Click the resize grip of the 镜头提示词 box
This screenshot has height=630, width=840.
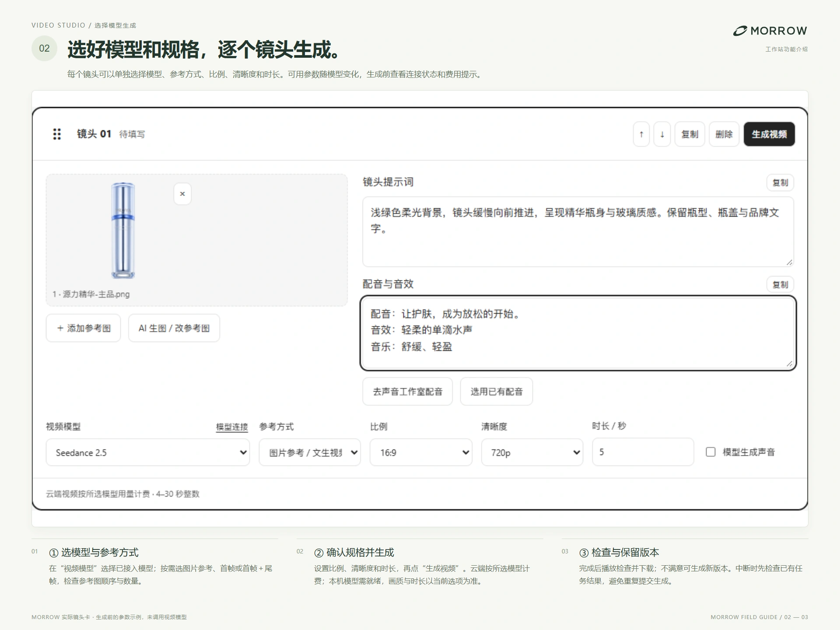point(789,262)
